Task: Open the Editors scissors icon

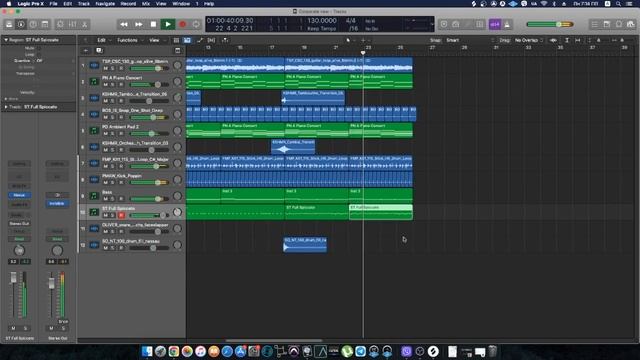Action: pos(84,24)
